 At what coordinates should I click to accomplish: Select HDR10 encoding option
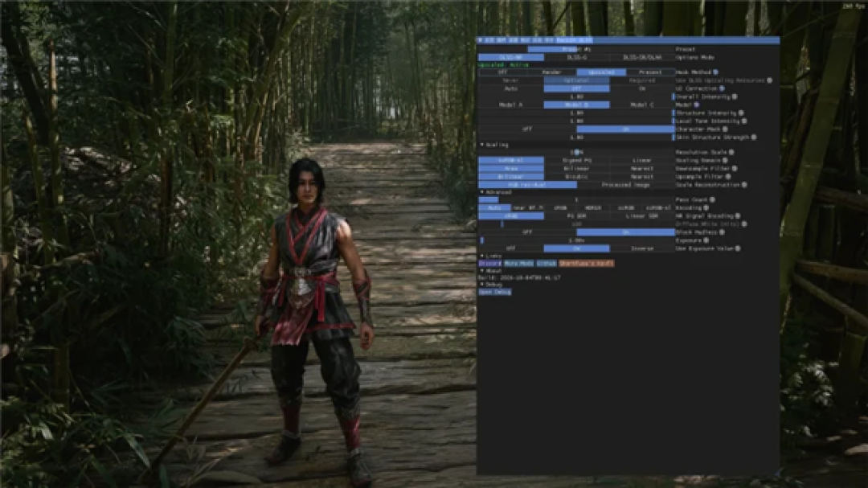click(593, 207)
